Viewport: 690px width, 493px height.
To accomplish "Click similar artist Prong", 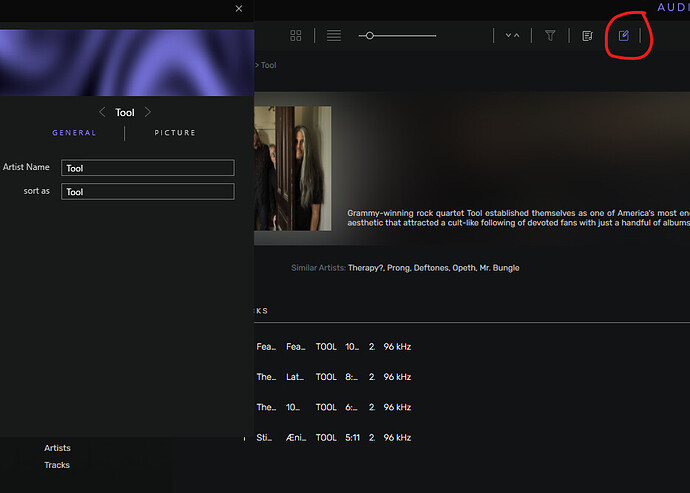I will coord(398,268).
